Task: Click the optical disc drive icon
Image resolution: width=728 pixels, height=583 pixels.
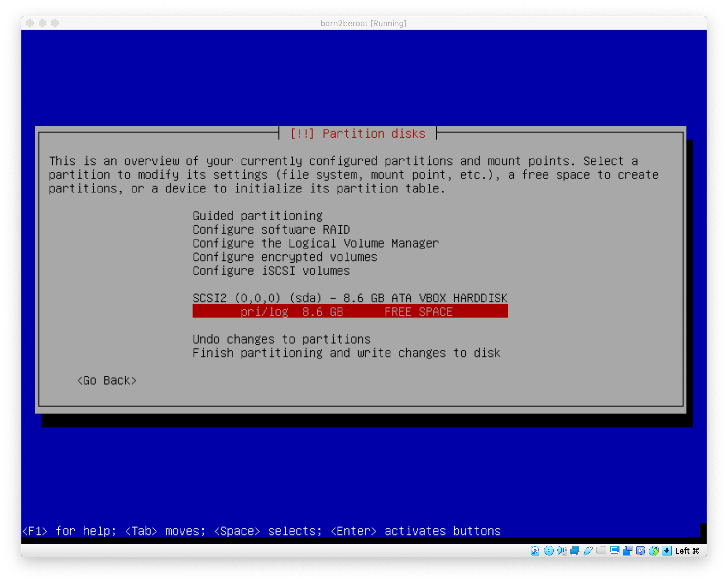Action: [x=549, y=551]
